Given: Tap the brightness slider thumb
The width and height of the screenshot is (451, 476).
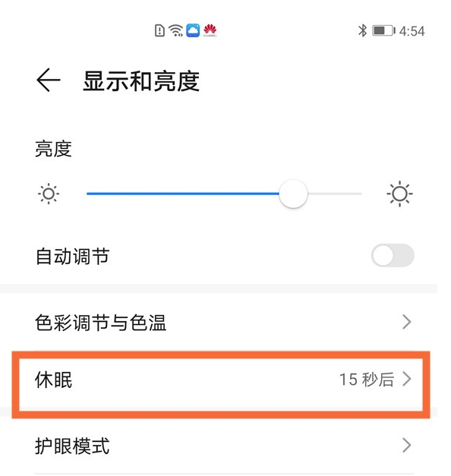Looking at the screenshot, I should point(293,194).
